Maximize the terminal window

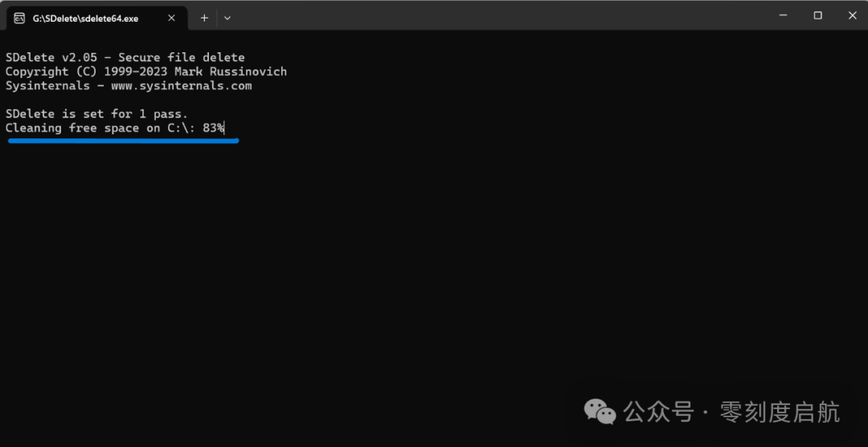pos(817,15)
